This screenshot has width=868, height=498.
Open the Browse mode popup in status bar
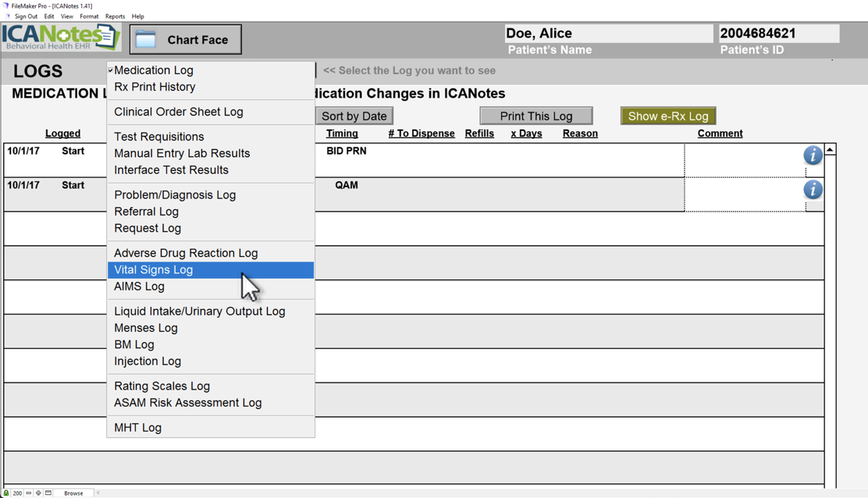click(73, 493)
